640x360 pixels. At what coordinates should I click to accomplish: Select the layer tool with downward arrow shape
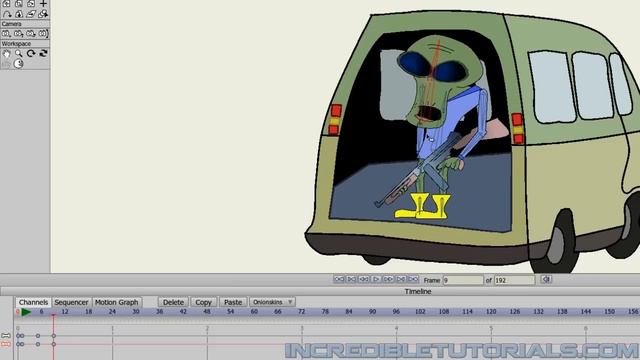click(x=19, y=14)
